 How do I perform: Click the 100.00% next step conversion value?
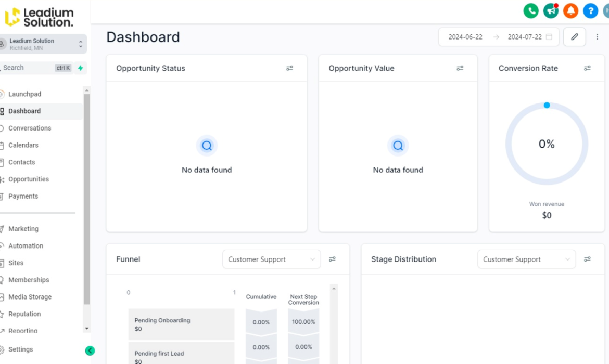coord(303,322)
